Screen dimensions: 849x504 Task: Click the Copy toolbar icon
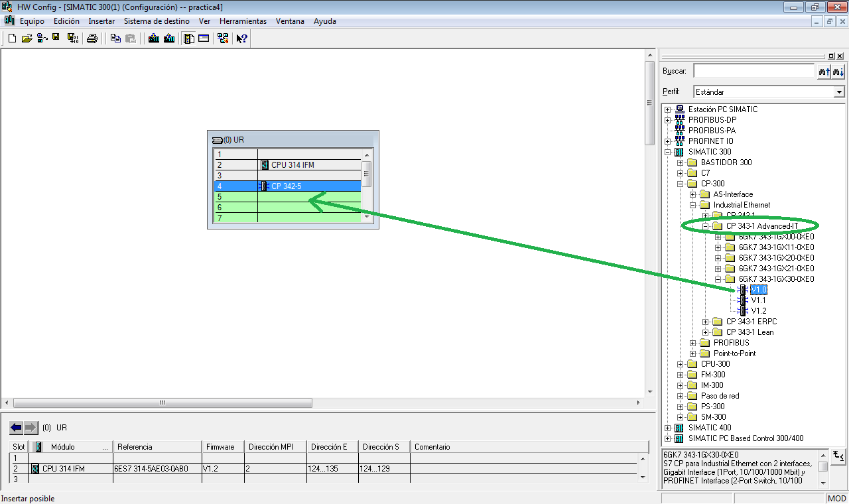tap(115, 38)
